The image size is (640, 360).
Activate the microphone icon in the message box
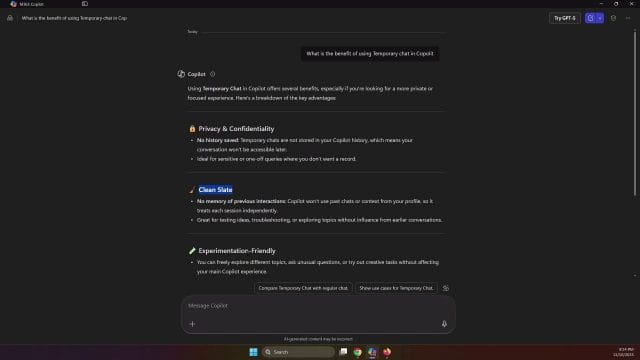coord(444,324)
